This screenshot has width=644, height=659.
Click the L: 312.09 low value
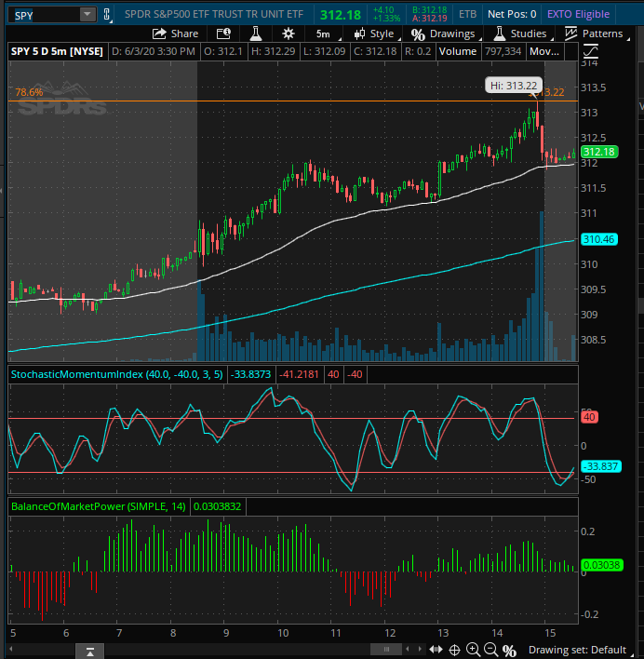coord(324,51)
